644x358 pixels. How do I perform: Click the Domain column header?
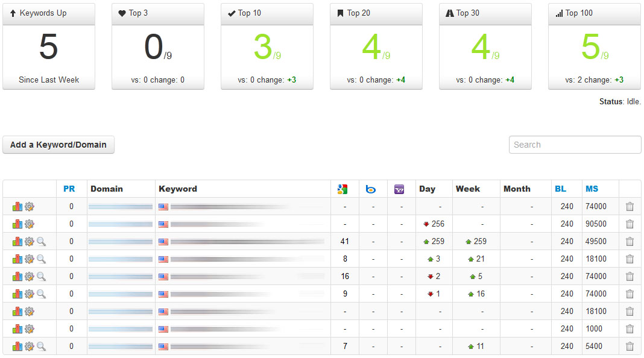[107, 189]
